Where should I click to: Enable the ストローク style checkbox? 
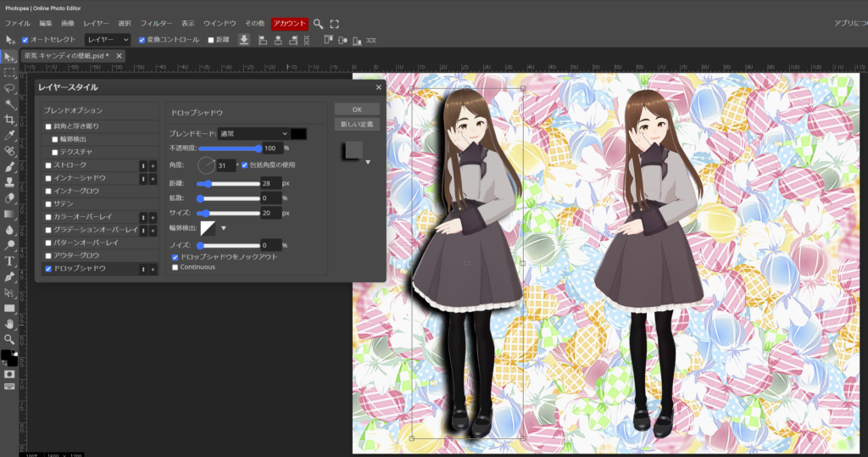[x=49, y=165]
